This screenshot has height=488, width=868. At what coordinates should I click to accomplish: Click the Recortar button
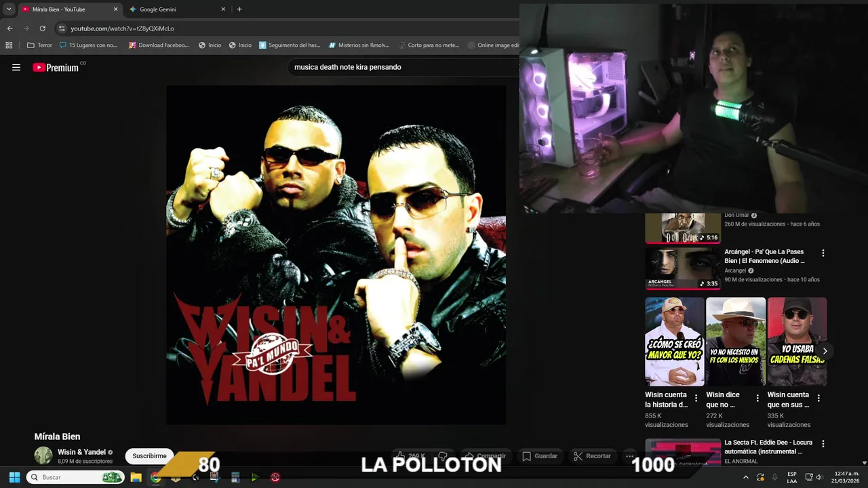(x=592, y=456)
